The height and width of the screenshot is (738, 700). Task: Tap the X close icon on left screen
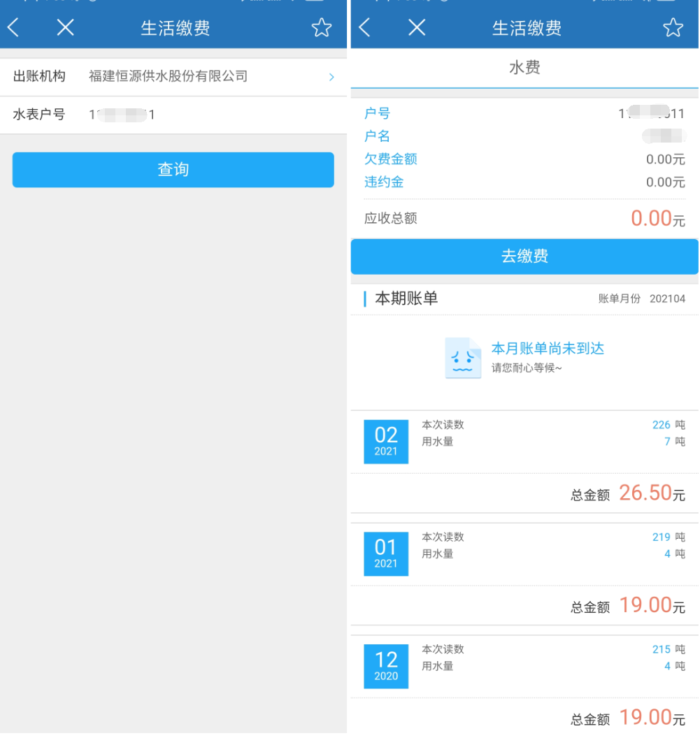(65, 28)
